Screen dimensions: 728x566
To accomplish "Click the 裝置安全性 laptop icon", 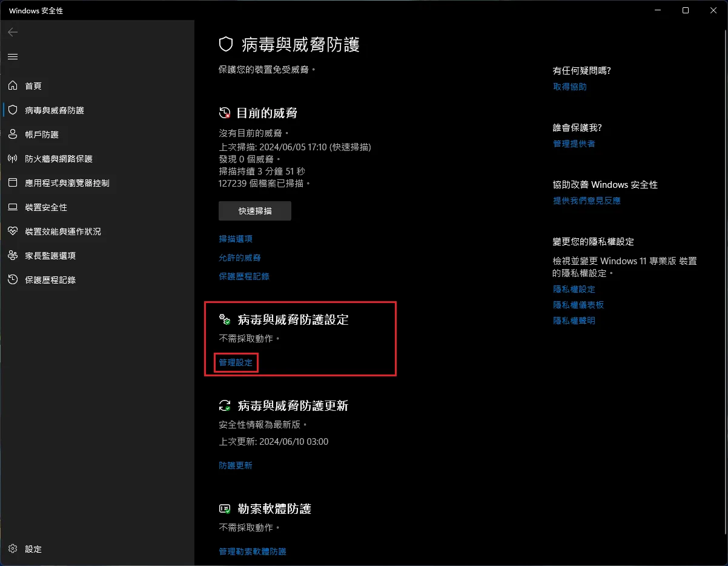I will (x=13, y=207).
